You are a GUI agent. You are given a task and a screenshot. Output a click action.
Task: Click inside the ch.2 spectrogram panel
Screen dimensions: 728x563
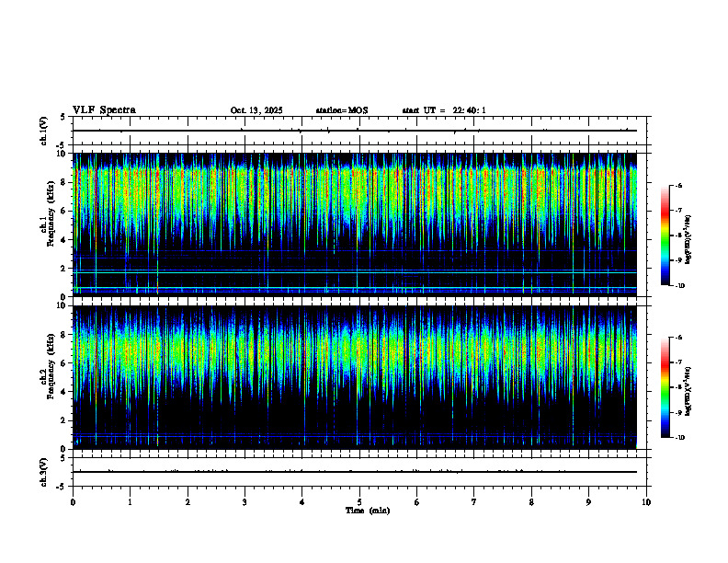(355, 377)
